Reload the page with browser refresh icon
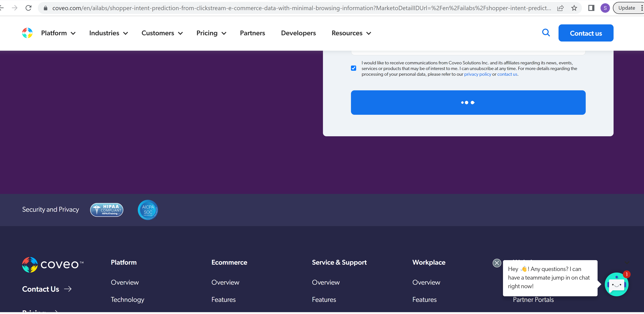The image size is (644, 314). point(29,8)
